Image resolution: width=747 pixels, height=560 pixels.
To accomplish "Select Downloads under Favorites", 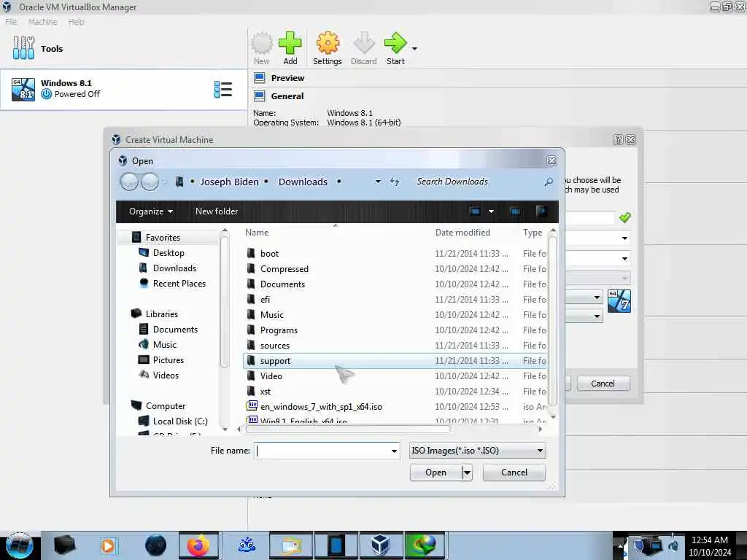I will [x=174, y=268].
